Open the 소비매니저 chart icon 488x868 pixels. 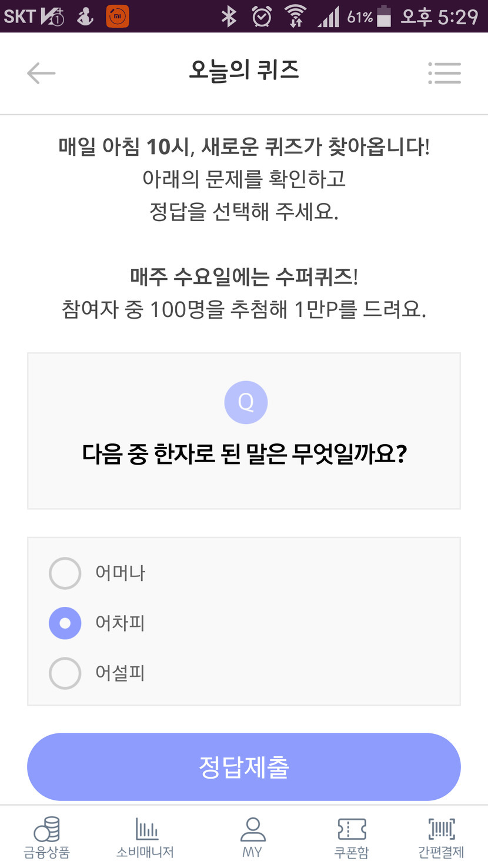(x=145, y=830)
